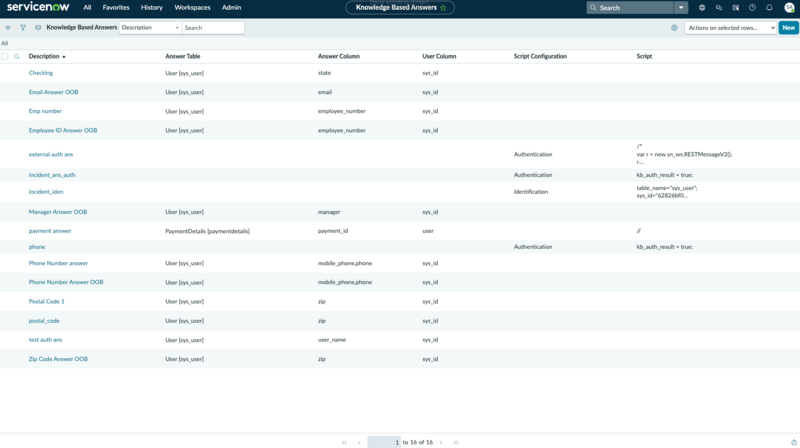The image size is (800, 448).
Task: Open the Zip Code Answer OOB record
Action: pyautogui.click(x=58, y=359)
